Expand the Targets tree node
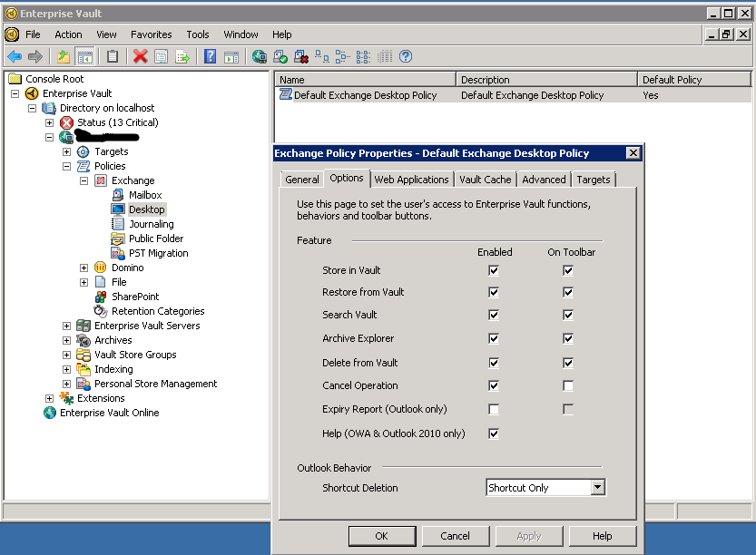The width and height of the screenshot is (756, 555). click(66, 151)
